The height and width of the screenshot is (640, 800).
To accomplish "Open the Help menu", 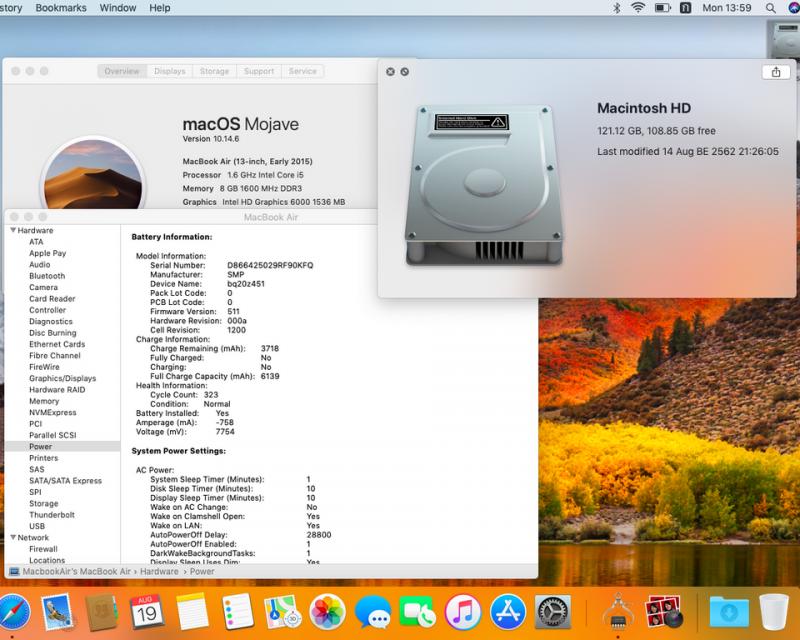I will 160,8.
